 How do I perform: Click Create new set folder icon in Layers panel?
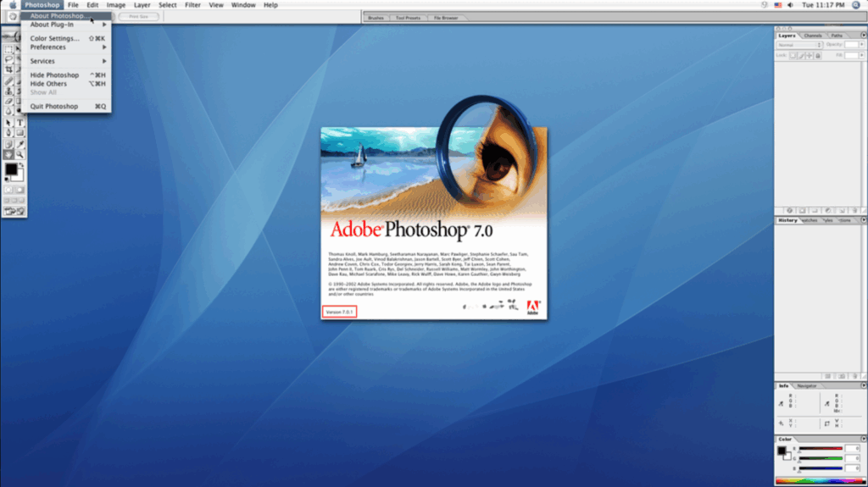815,210
